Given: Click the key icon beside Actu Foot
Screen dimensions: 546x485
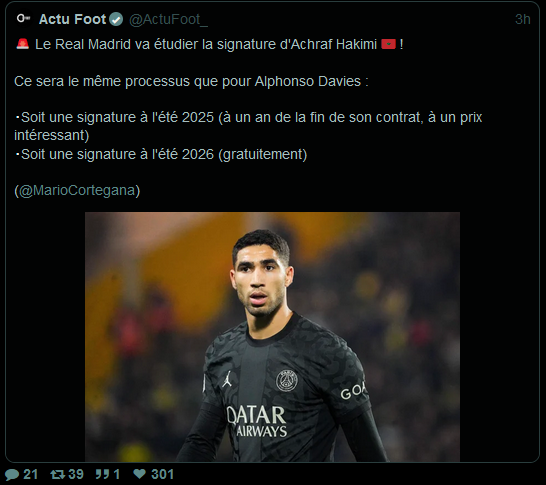Looking at the screenshot, I should (x=24, y=18).
